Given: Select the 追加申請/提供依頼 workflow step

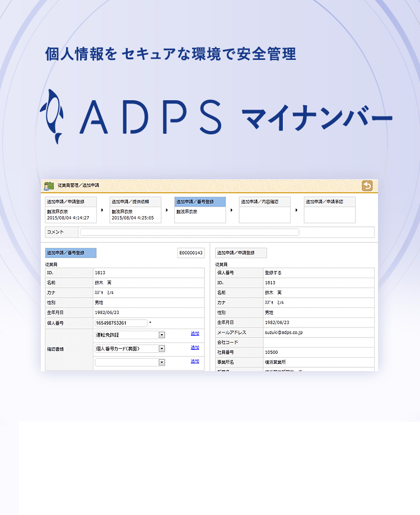Looking at the screenshot, I should click(x=136, y=210).
